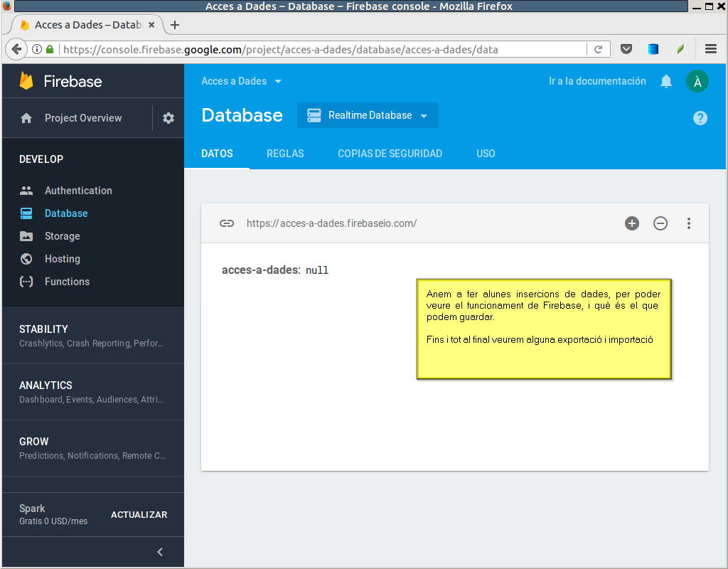The width and height of the screenshot is (728, 569).
Task: Click the green padlock security icon
Action: coord(50,49)
